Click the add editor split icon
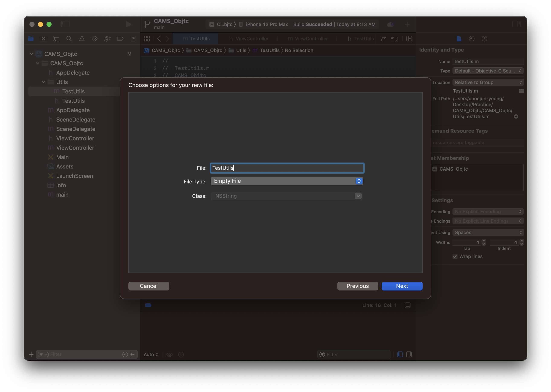The image size is (551, 392). (409, 39)
